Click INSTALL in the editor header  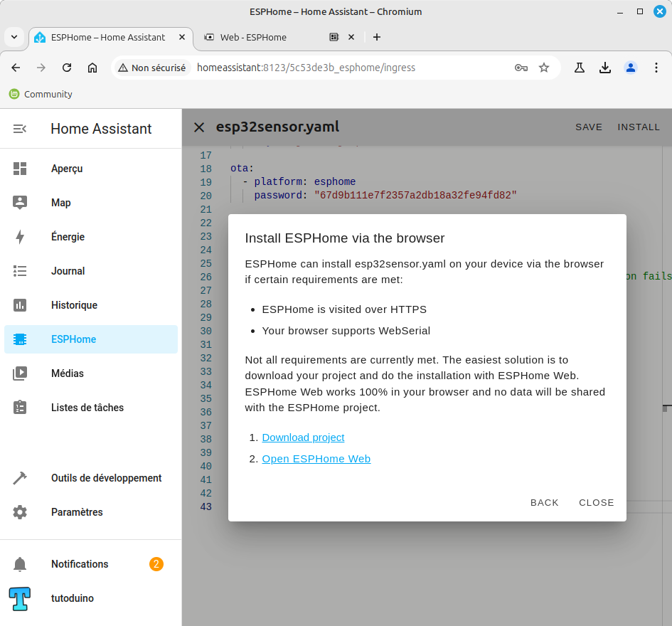639,127
